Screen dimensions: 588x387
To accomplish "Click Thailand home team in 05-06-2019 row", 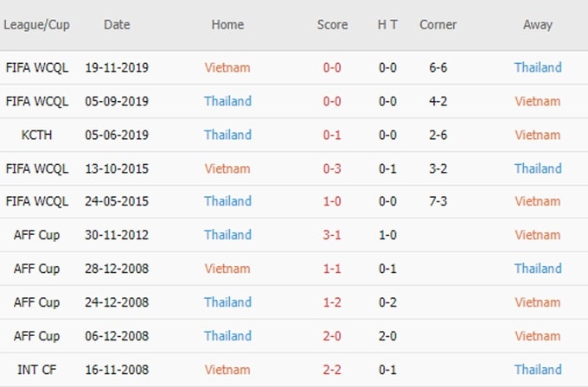I will (227, 135).
